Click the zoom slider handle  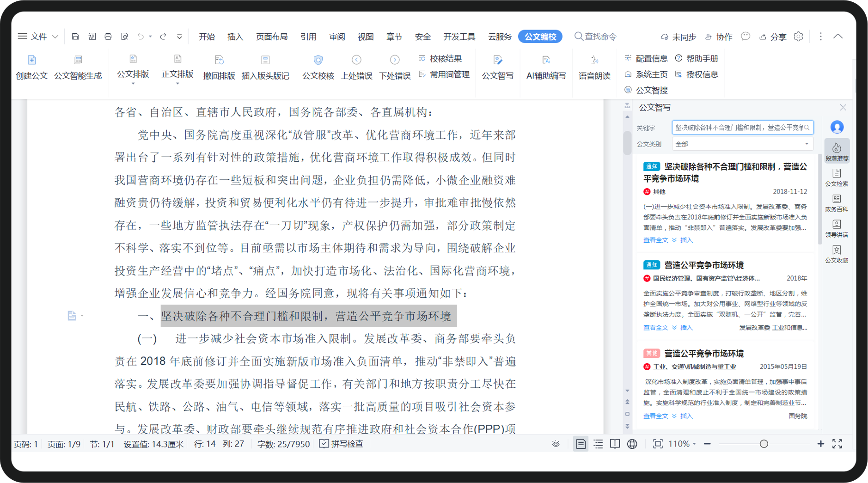[x=764, y=444]
